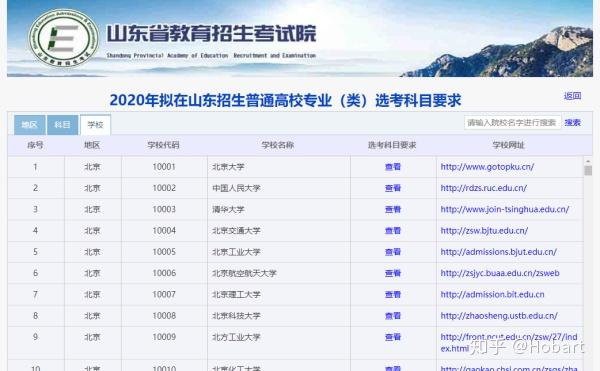The height and width of the screenshot is (371, 600).
Task: Click the table scrollbar thumb
Action: (588, 170)
